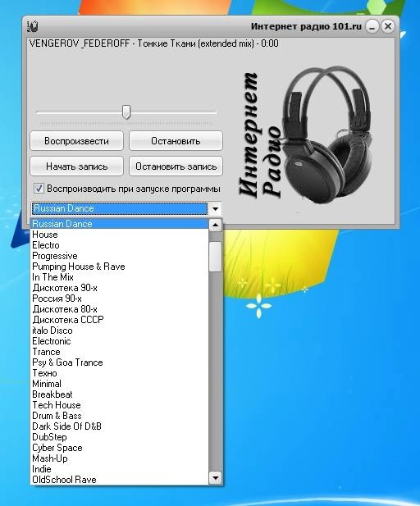Image resolution: width=420 pixels, height=506 pixels.
Task: Choose Дискотека 80-х station
Action: (x=120, y=309)
